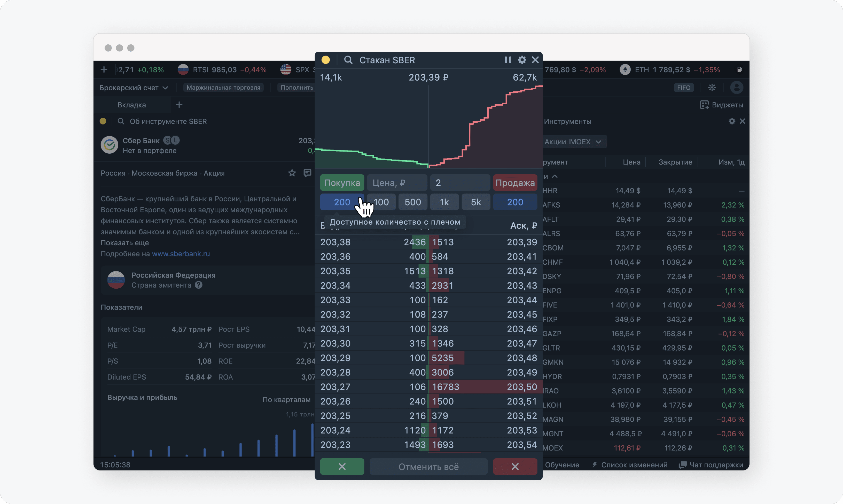The height and width of the screenshot is (504, 843).
Task: Open www.sberbank.ru link
Action: coord(181,254)
